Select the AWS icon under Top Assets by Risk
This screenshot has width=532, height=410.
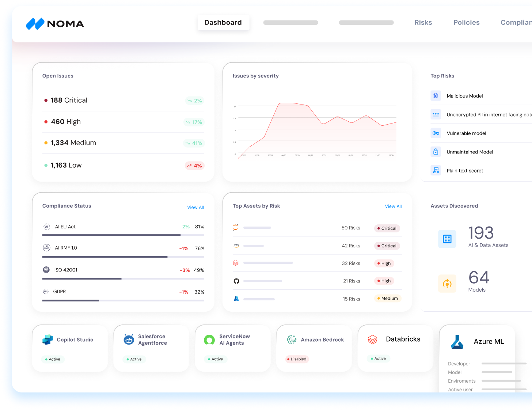[236, 245]
